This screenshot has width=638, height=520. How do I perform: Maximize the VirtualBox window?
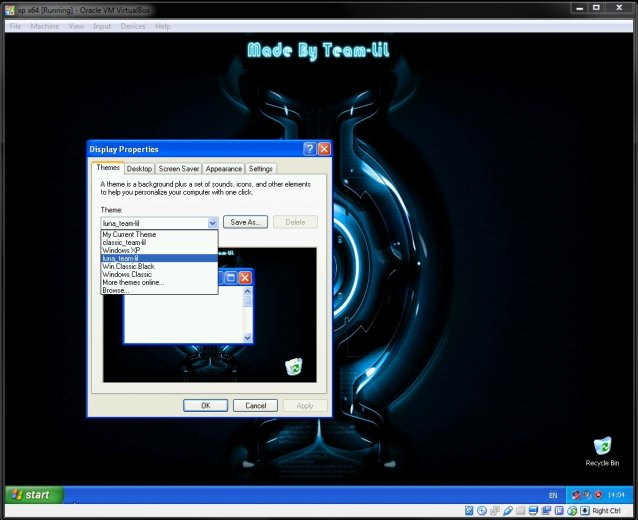click(596, 8)
